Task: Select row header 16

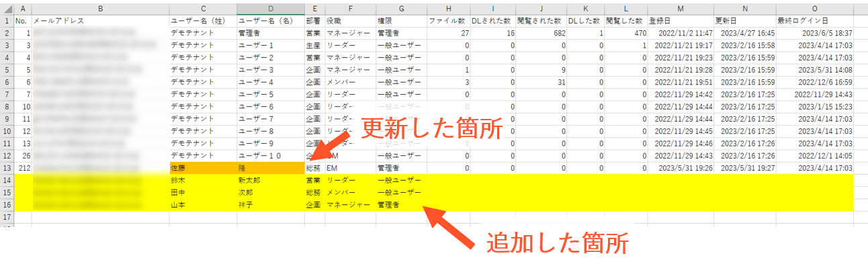Action: click(x=7, y=204)
